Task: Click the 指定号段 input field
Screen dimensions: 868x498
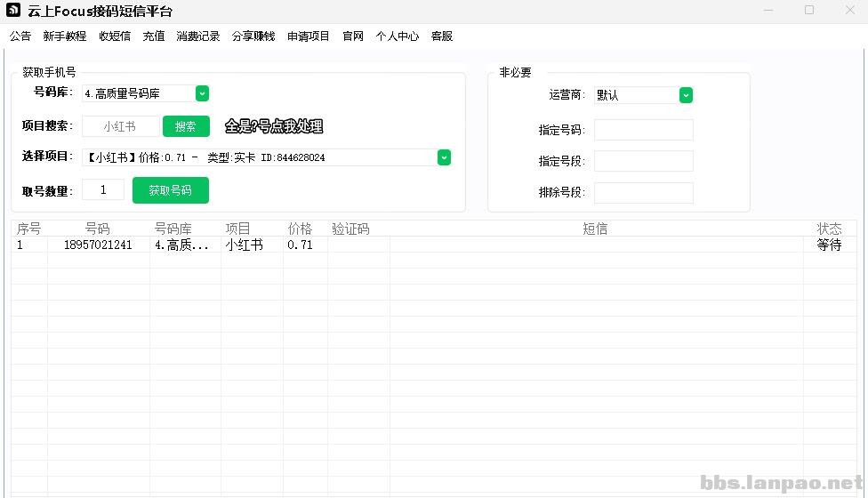Action: (644, 161)
